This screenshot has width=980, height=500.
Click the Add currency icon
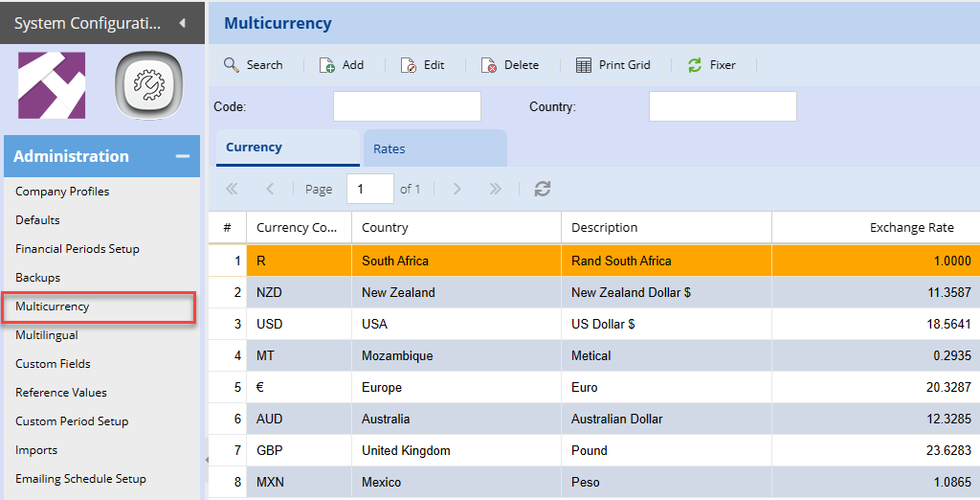(327, 65)
